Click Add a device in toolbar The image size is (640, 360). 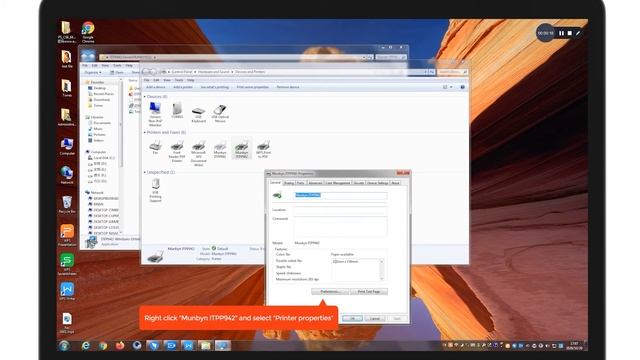(156, 87)
